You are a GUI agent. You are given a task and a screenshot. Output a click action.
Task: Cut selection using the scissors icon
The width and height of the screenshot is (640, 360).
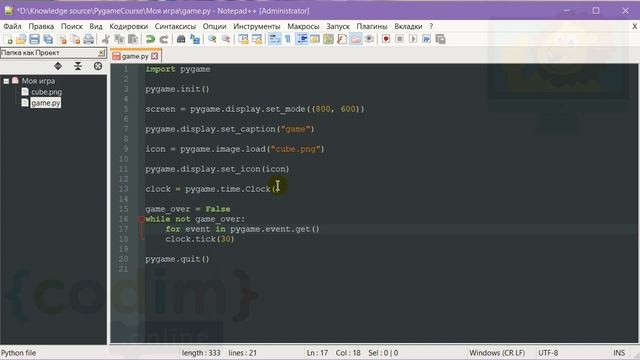click(106, 39)
